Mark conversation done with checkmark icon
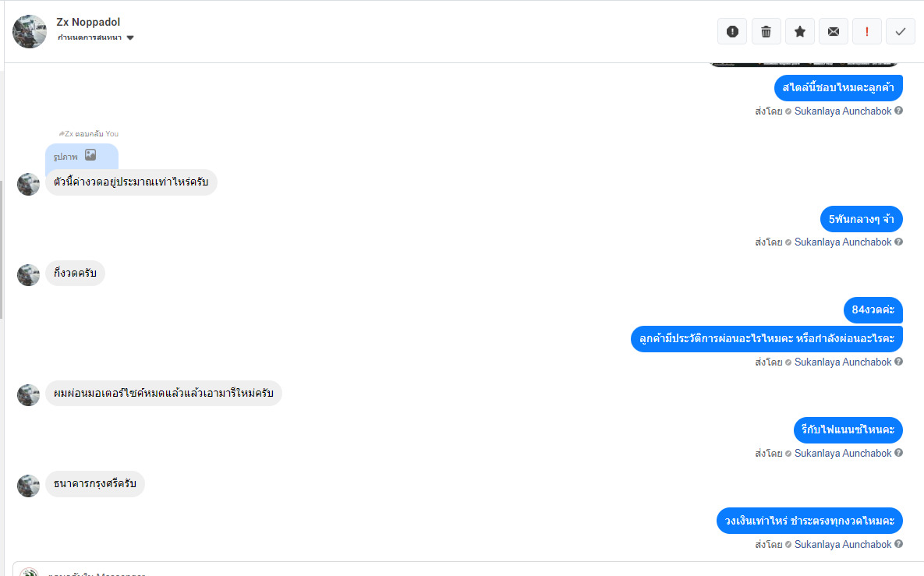 [900, 31]
